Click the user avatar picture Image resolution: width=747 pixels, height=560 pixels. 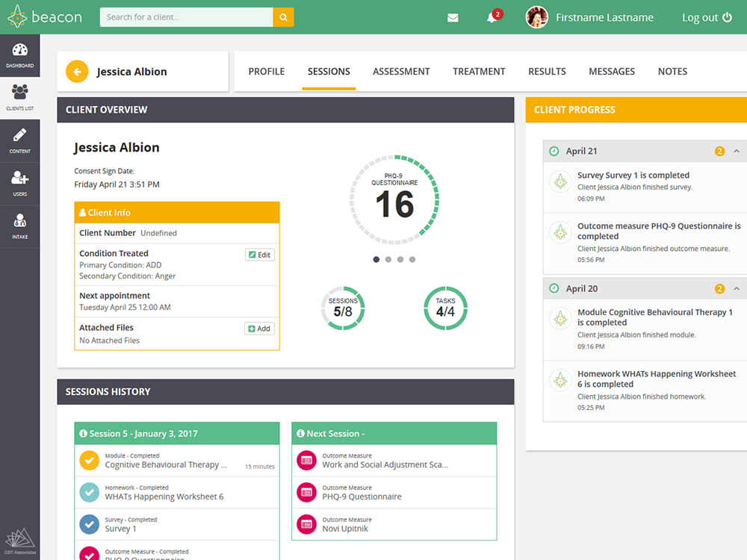pyautogui.click(x=536, y=17)
